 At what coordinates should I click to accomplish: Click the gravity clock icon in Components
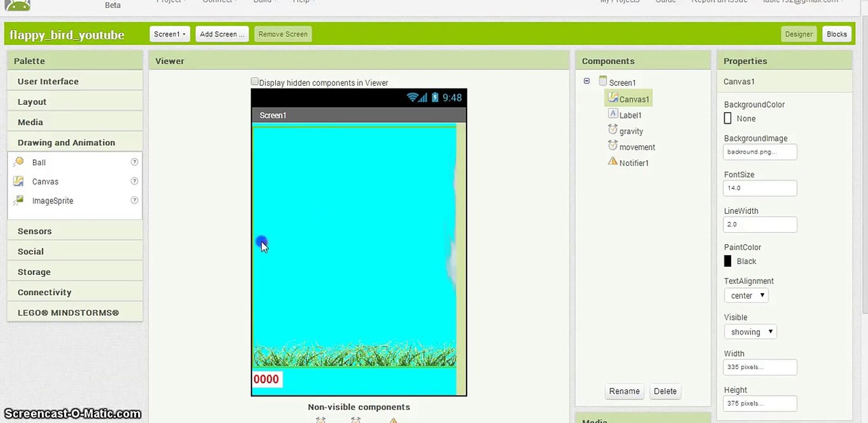pos(613,130)
